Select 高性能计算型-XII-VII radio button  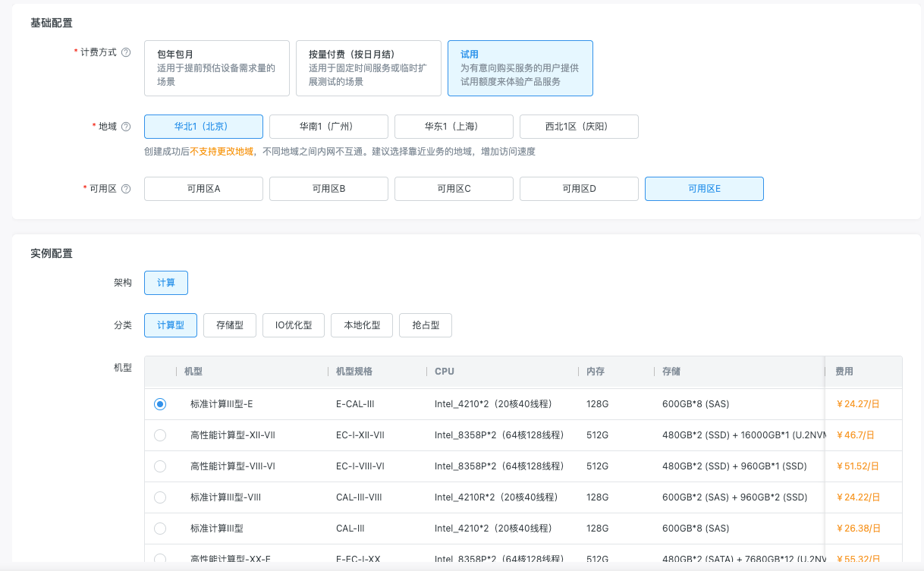click(160, 435)
